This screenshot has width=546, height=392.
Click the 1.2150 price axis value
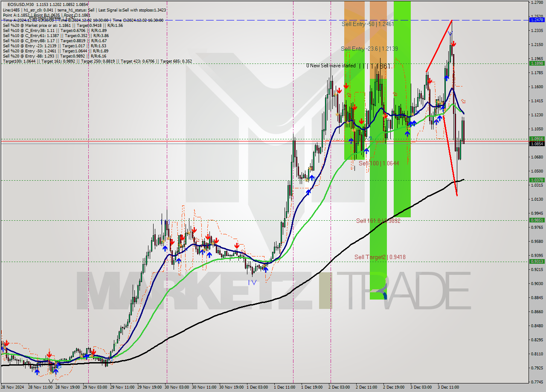pyautogui.click(x=537, y=44)
